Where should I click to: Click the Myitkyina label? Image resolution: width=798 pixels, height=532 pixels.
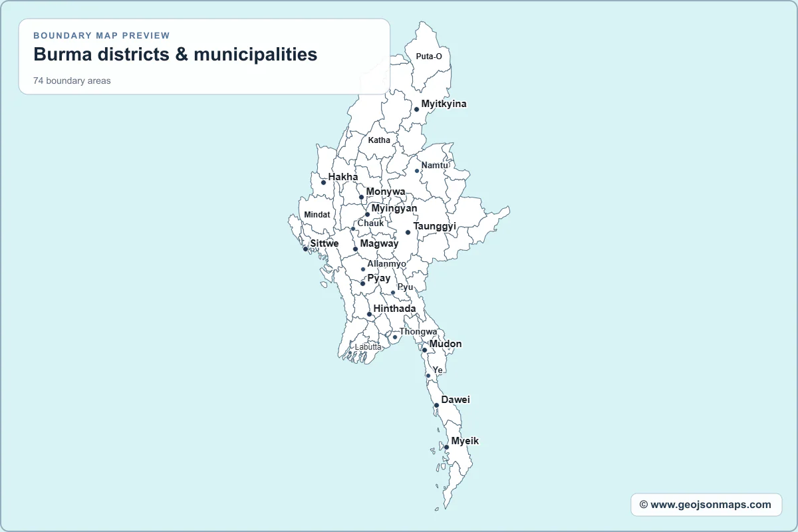pos(444,104)
